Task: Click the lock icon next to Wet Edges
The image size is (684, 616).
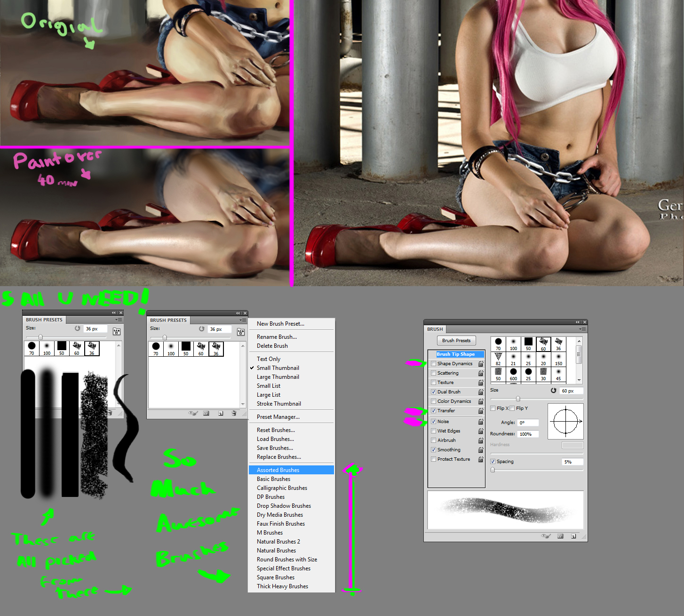Action: [x=481, y=431]
